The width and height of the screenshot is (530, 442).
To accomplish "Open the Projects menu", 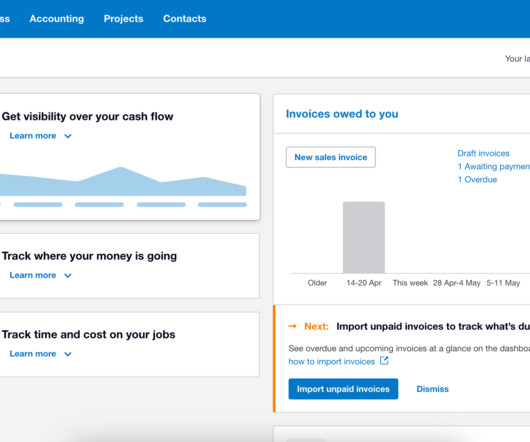I will click(x=123, y=19).
